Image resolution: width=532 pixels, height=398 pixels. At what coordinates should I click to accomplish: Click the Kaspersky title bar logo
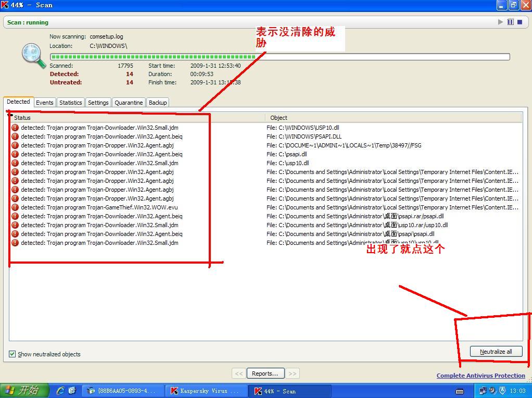(x=5, y=5)
